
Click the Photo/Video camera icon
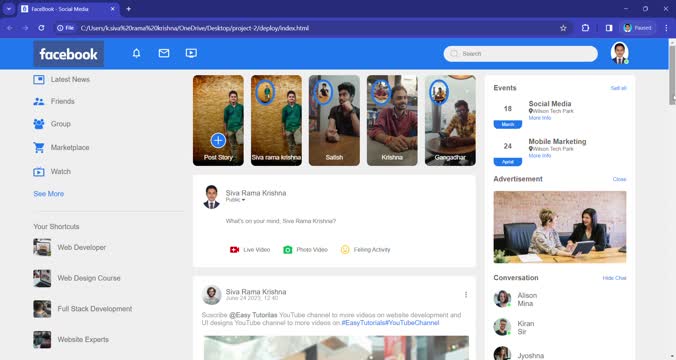[288, 250]
